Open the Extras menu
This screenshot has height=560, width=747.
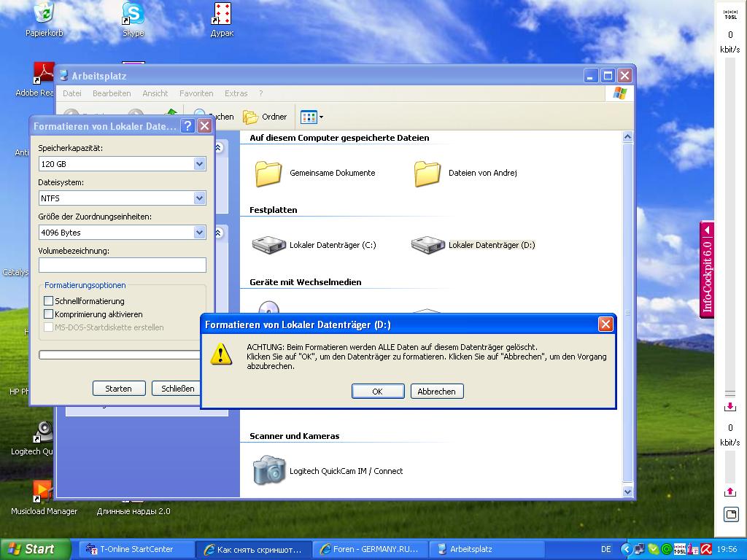pos(236,93)
